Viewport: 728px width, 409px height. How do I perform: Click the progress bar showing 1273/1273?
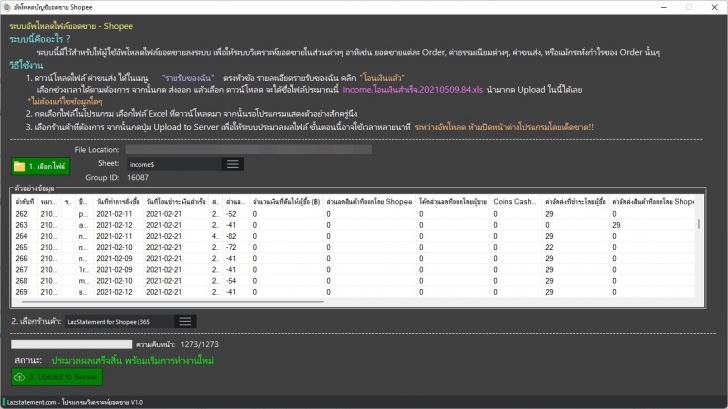[x=72, y=344]
